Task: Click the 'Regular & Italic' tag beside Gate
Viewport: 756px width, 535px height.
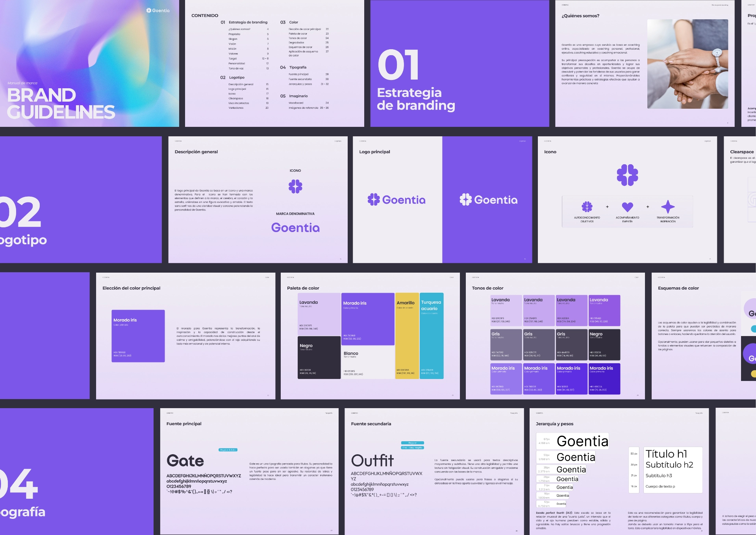Action: click(x=228, y=450)
